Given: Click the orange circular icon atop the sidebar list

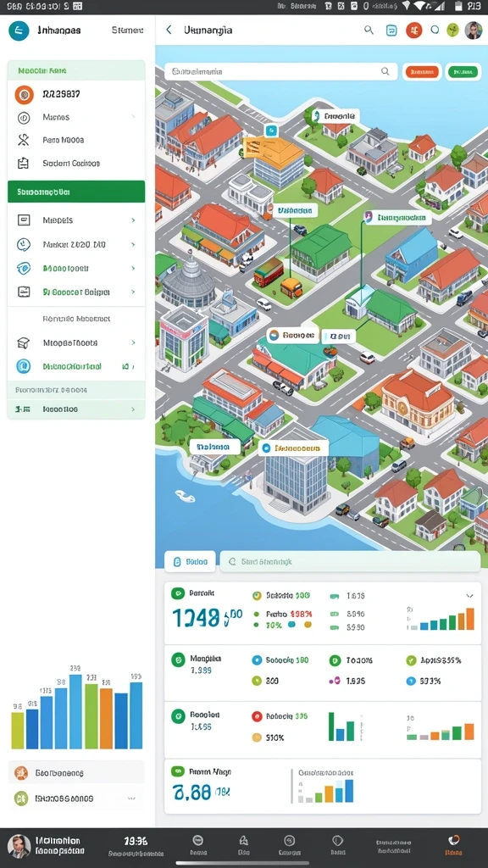Looking at the screenshot, I should pyautogui.click(x=24, y=95).
